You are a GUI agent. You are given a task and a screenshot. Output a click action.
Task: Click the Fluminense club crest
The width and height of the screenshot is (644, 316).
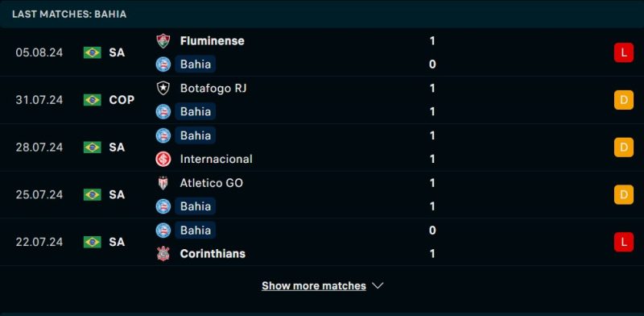[163, 41]
